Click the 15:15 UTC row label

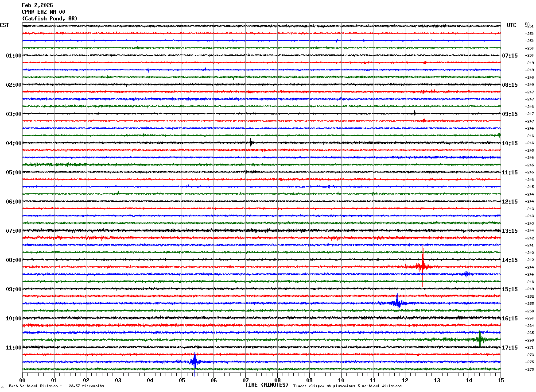pyautogui.click(x=510, y=289)
